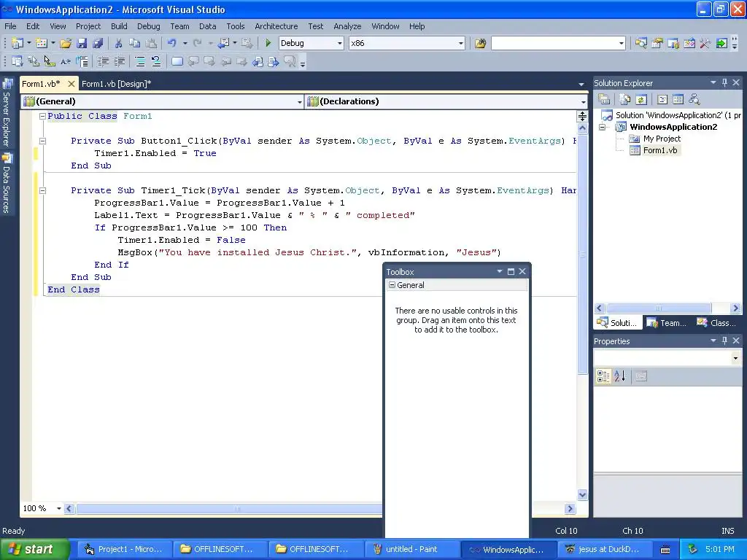Collapse the WindowsApplication2 project node
The width and height of the screenshot is (747, 560).
pyautogui.click(x=602, y=127)
